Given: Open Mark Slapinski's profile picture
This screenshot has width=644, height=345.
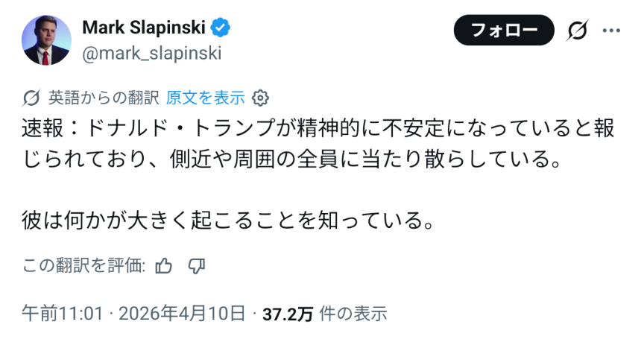Looking at the screenshot, I should point(47,40).
